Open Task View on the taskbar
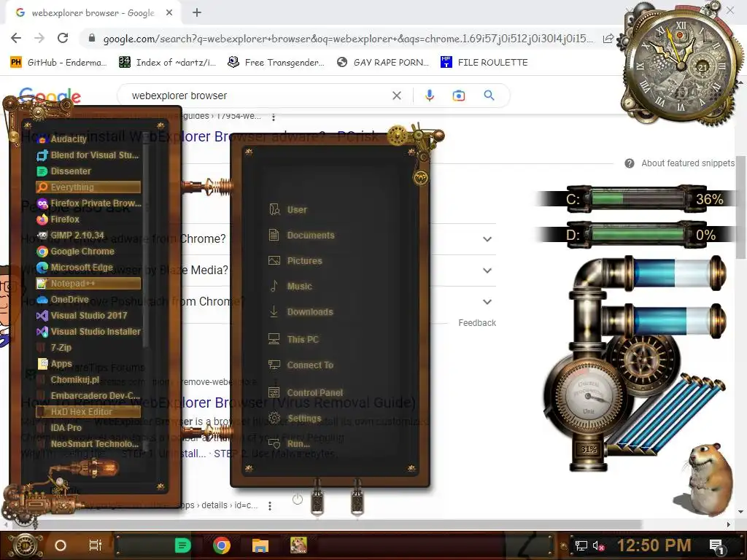The width and height of the screenshot is (747, 560). click(x=96, y=545)
